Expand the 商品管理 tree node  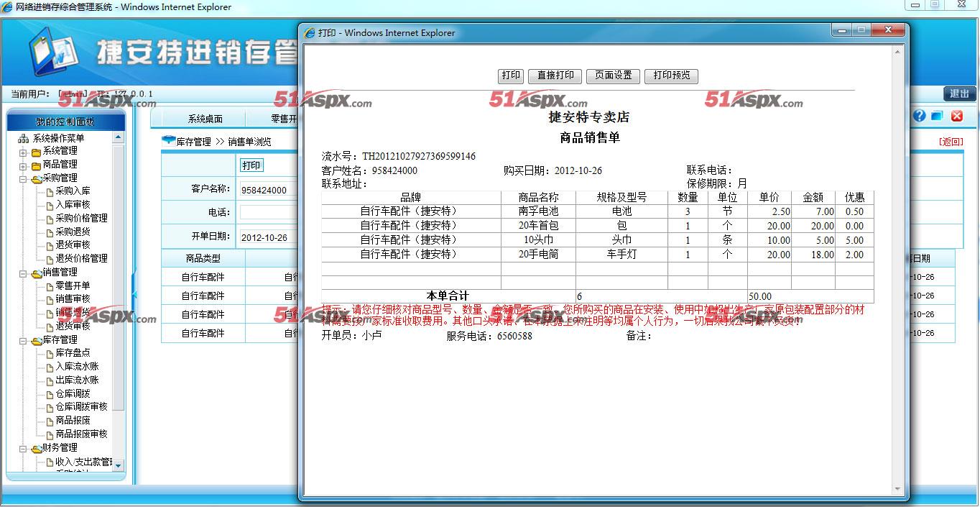tap(23, 165)
